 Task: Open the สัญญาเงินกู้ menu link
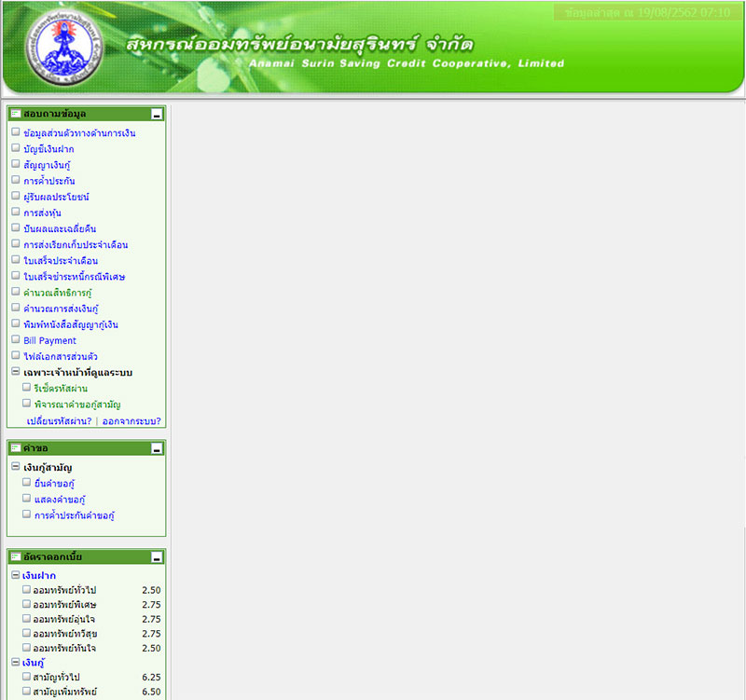(47, 165)
